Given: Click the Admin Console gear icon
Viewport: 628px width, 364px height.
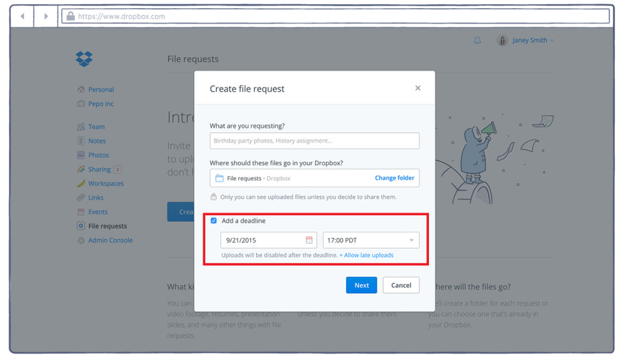Looking at the screenshot, I should [81, 241].
